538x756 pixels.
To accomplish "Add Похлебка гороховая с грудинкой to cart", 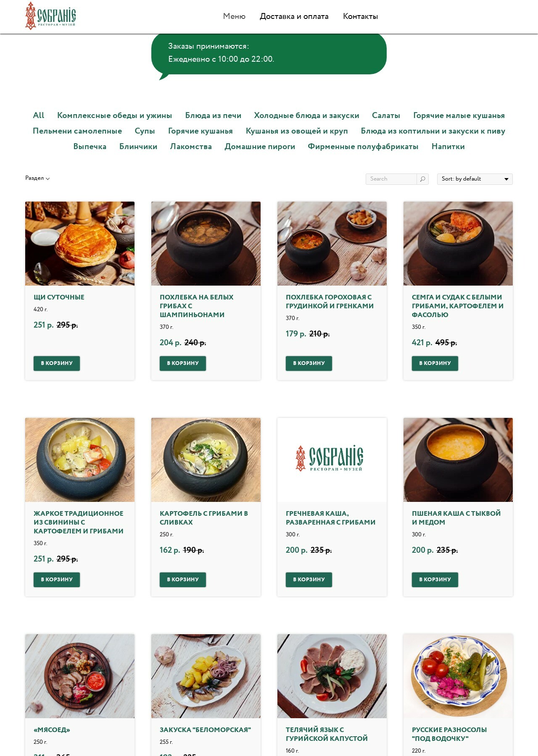I will pyautogui.click(x=309, y=363).
